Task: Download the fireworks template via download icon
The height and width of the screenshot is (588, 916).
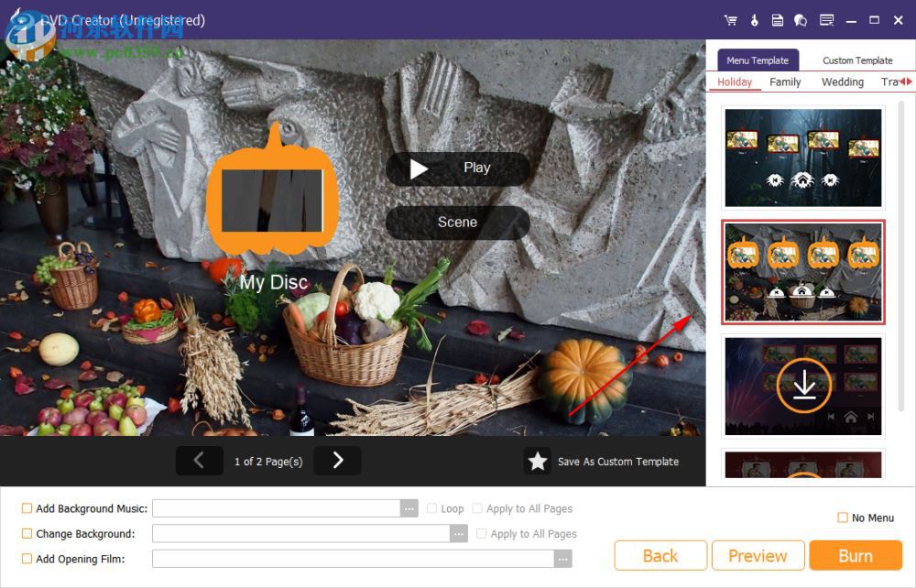Action: click(804, 385)
